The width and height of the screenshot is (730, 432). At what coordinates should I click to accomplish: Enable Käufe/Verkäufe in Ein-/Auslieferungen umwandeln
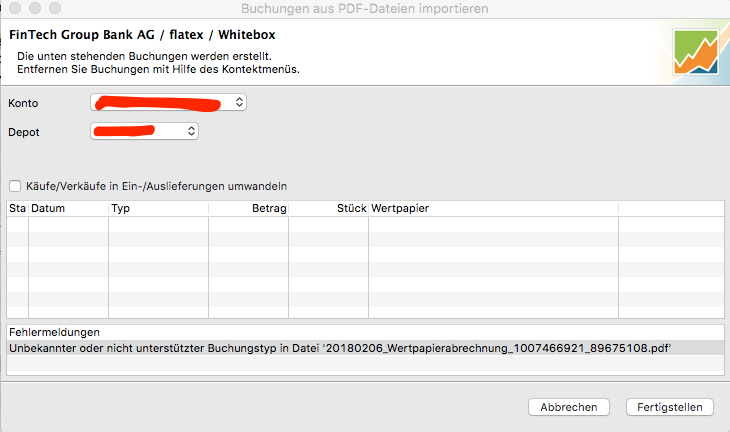tap(15, 186)
